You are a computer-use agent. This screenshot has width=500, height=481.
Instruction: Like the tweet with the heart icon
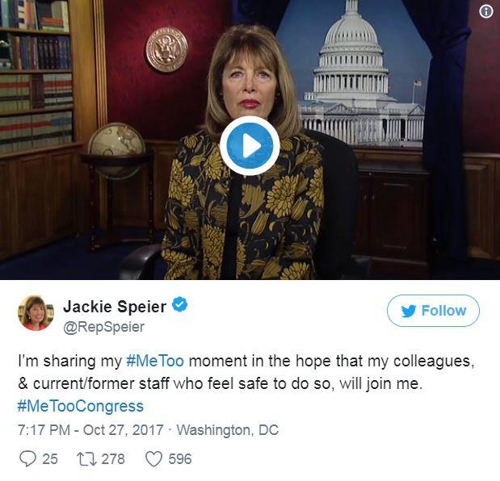(x=154, y=459)
